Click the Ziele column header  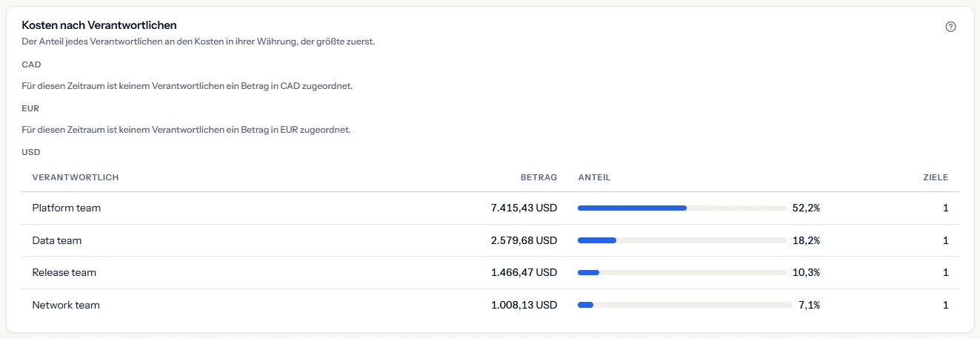coord(936,177)
